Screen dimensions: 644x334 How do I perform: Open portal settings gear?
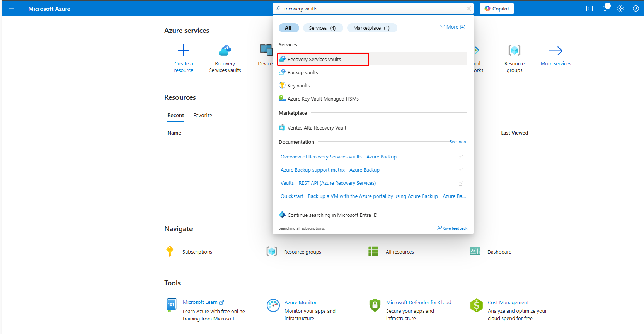click(620, 9)
